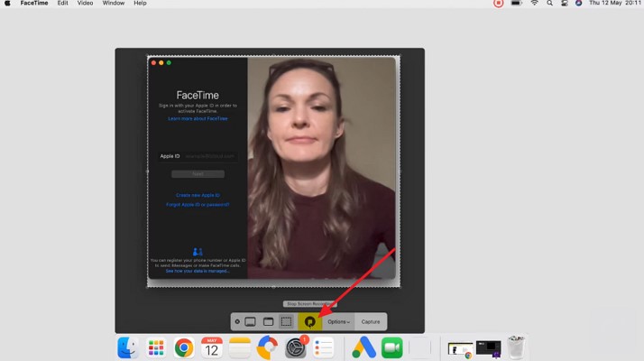Open the Window menu
Screen dimensions: 644x361
pyautogui.click(x=114, y=4)
